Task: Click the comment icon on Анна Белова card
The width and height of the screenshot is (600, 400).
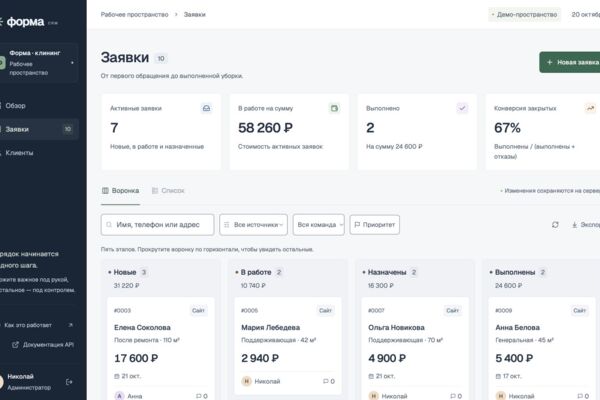Action: click(x=580, y=396)
